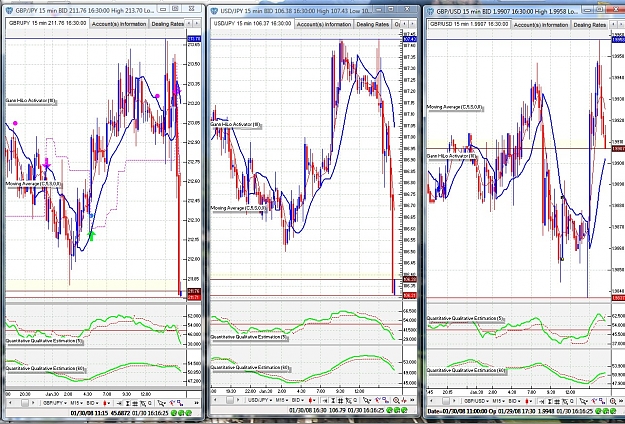Open BID price-type dropdown in GBP/JPY window

[92, 403]
